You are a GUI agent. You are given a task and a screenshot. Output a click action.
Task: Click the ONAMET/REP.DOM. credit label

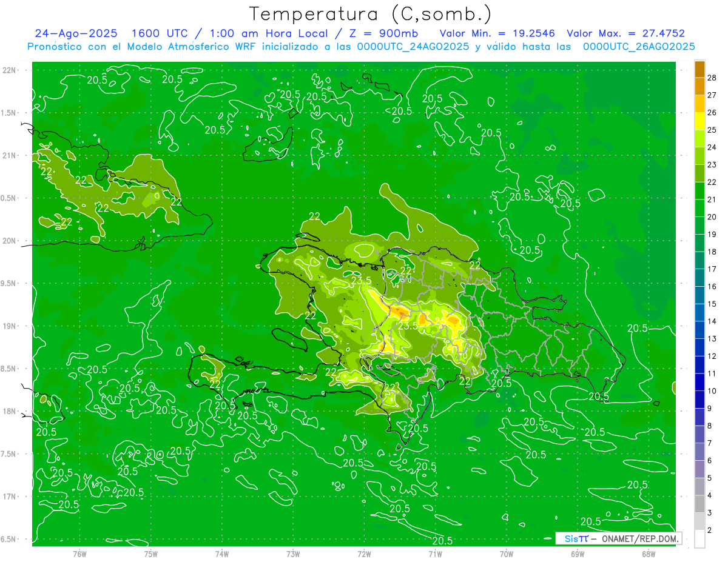(x=639, y=538)
